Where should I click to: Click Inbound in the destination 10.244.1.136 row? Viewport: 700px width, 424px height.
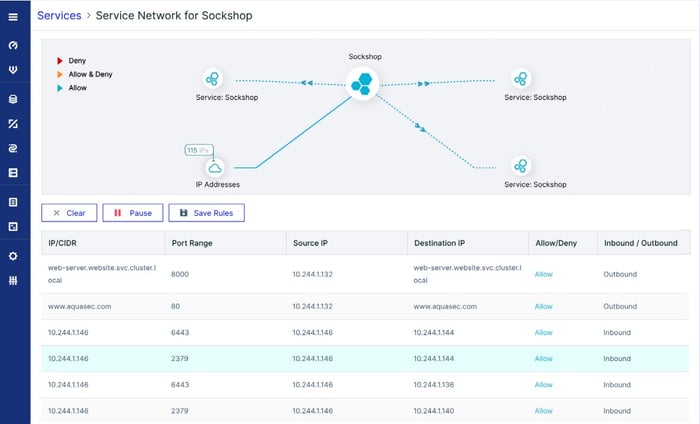pyautogui.click(x=617, y=384)
